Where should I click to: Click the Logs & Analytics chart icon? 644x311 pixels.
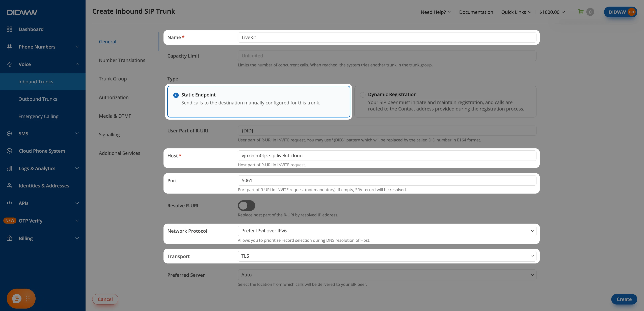click(9, 168)
